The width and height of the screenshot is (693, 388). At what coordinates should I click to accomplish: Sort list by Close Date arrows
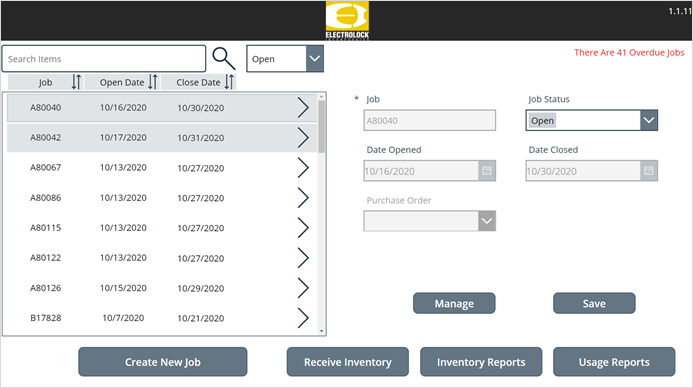pos(229,82)
